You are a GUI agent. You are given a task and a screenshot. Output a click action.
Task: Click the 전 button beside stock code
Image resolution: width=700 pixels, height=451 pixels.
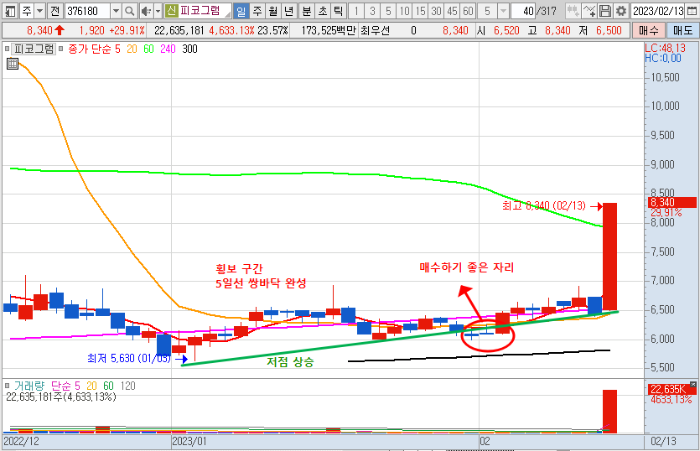tap(55, 11)
